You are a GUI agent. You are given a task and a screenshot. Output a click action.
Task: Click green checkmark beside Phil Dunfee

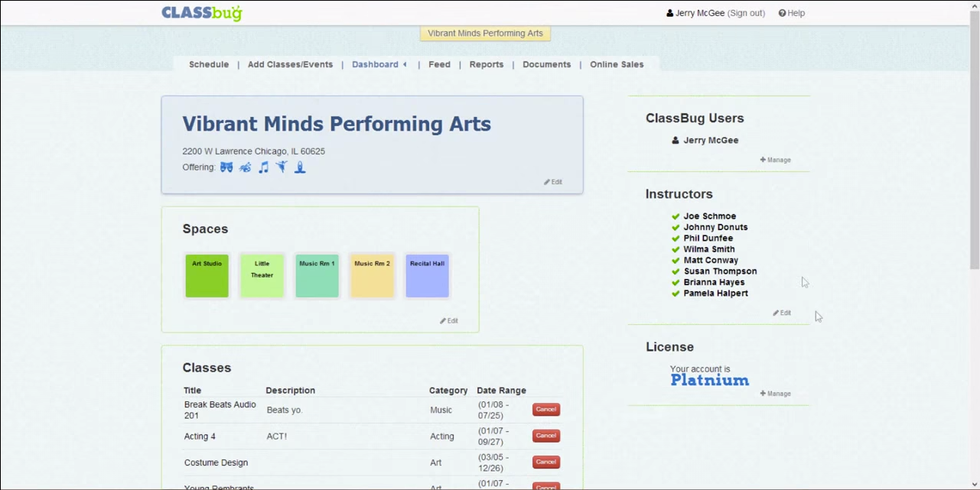(676, 239)
